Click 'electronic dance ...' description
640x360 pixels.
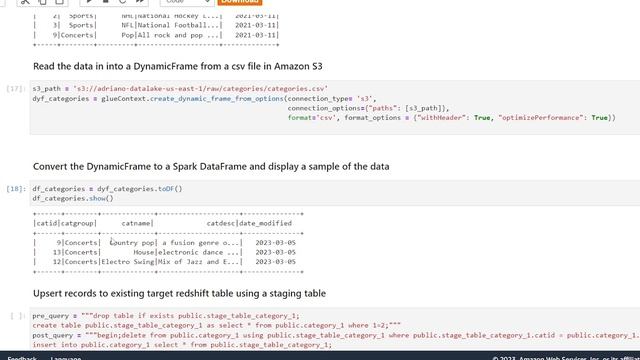[198, 252]
